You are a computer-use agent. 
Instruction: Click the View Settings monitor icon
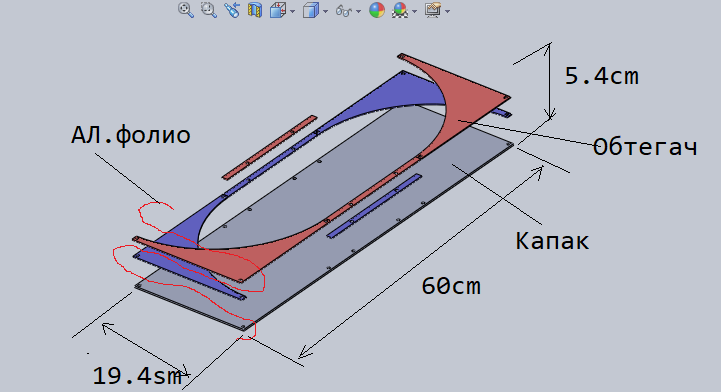432,10
